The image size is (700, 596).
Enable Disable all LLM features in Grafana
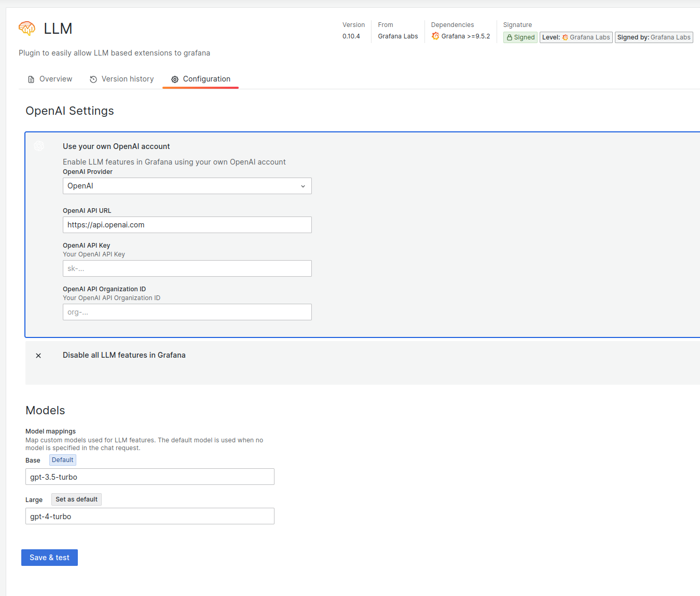[124, 355]
